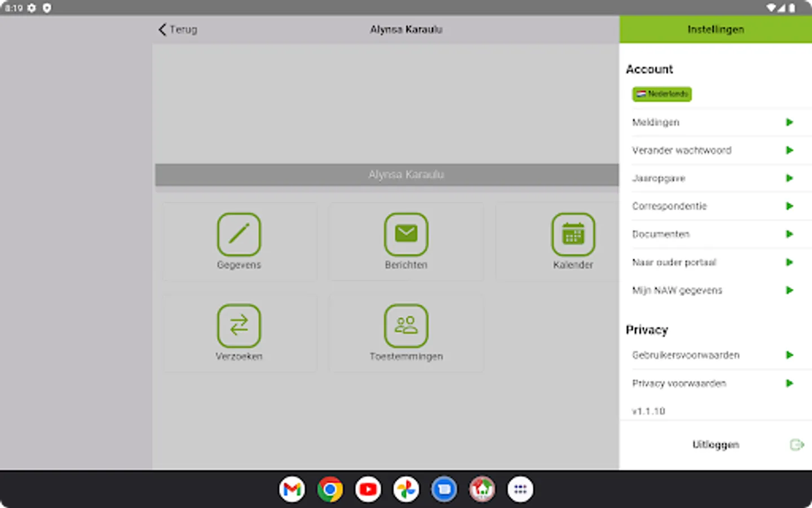The width and height of the screenshot is (812, 508).
Task: Open the Toestemmingen people icon
Action: coord(405,325)
